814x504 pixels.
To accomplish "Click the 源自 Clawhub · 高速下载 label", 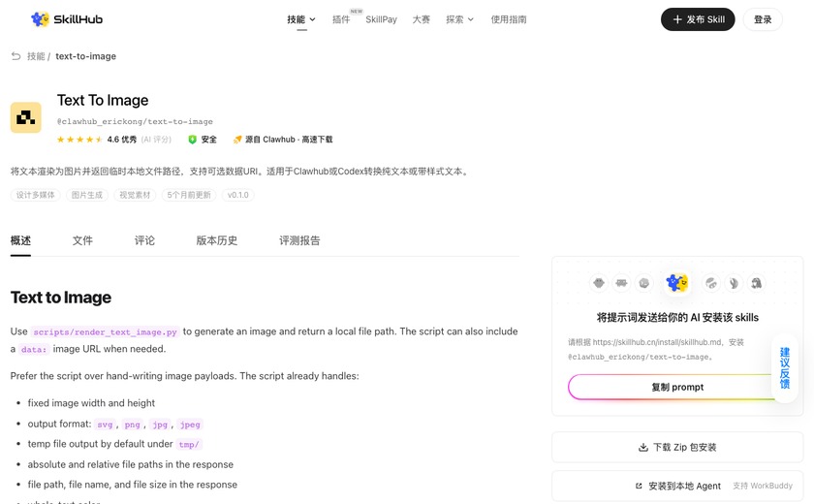I will click(289, 140).
